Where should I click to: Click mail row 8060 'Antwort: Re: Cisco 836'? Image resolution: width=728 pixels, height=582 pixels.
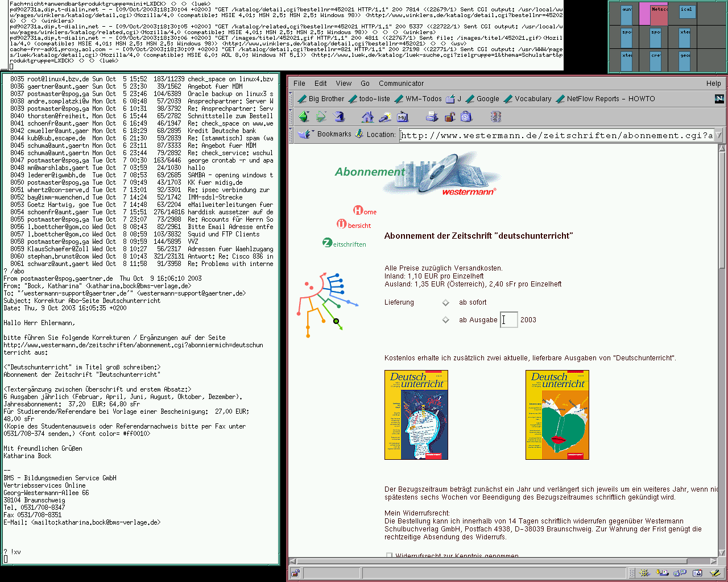click(142, 256)
